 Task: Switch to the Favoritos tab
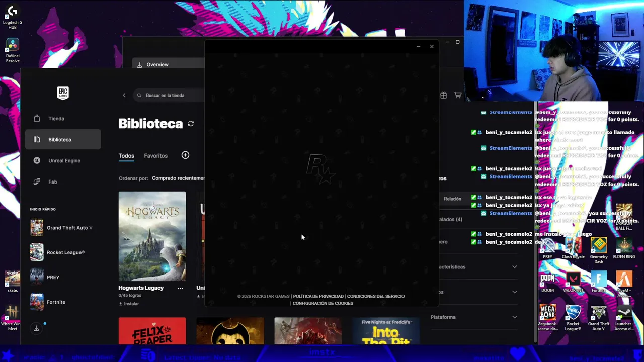(x=155, y=156)
